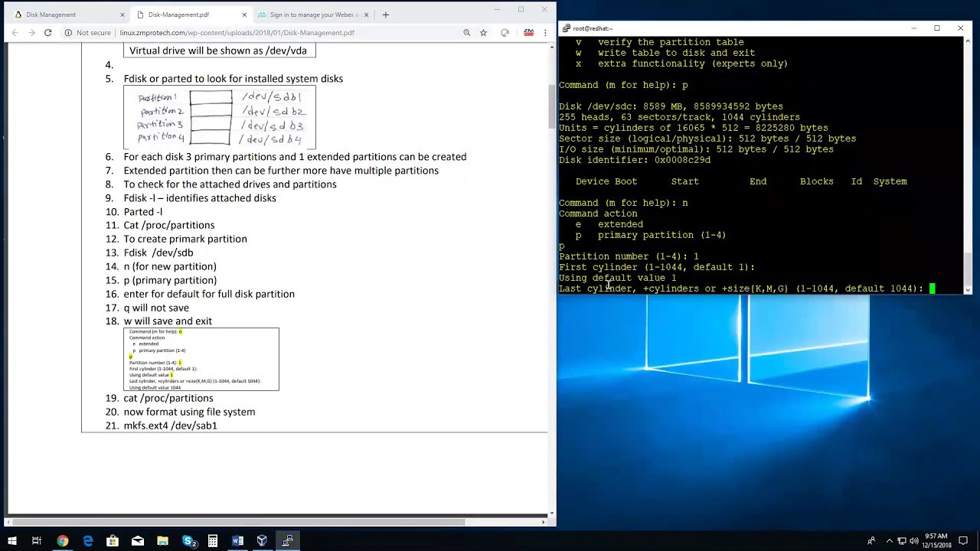
Task: Open the Chrome zoom magnifier icon
Action: tap(466, 33)
